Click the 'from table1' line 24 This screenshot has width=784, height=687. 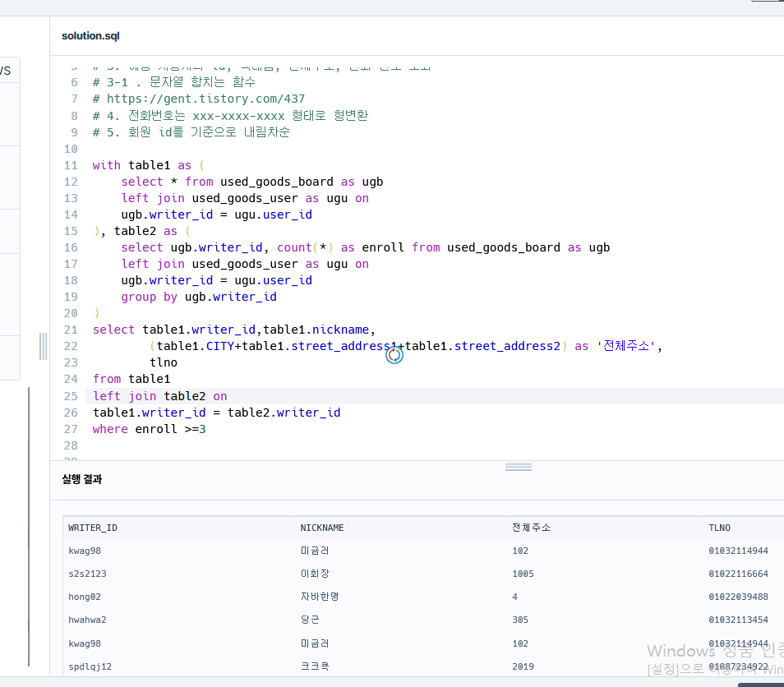point(131,379)
